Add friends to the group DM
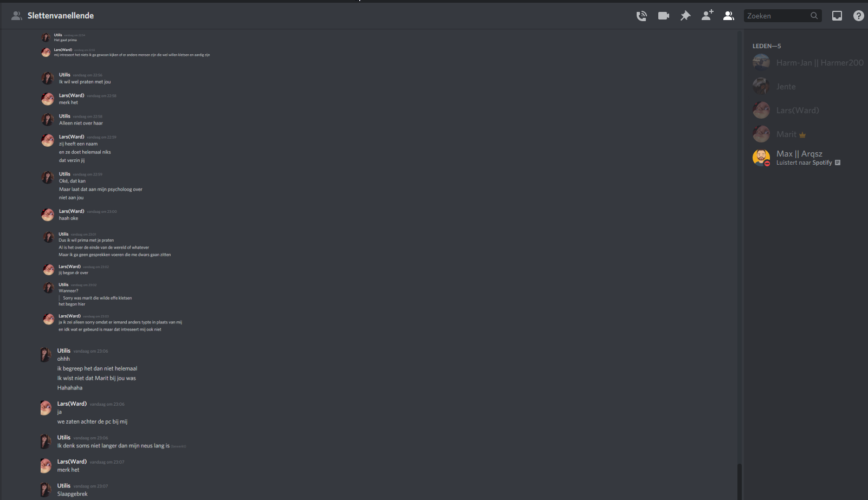Viewport: 868px width, 500px height. pyautogui.click(x=707, y=15)
